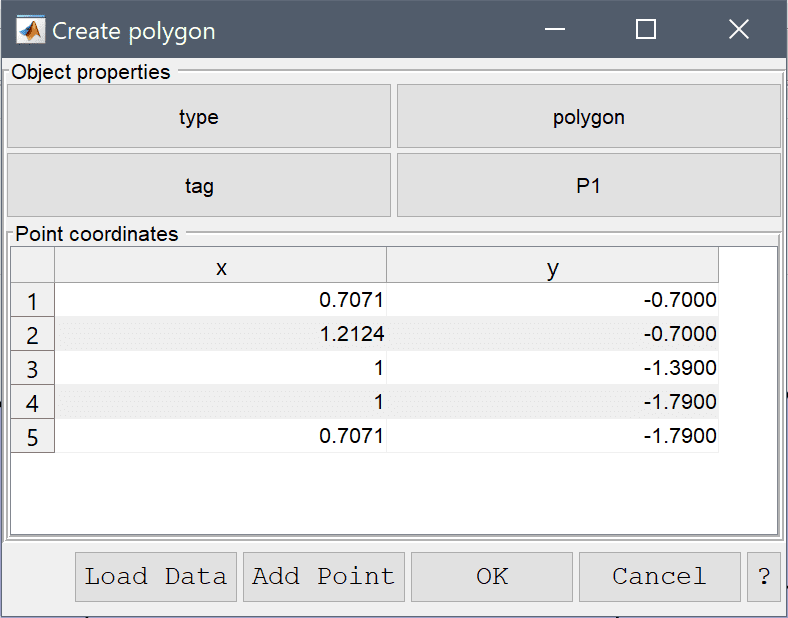The height and width of the screenshot is (618, 788).
Task: Click the x column header
Action: [221, 265]
